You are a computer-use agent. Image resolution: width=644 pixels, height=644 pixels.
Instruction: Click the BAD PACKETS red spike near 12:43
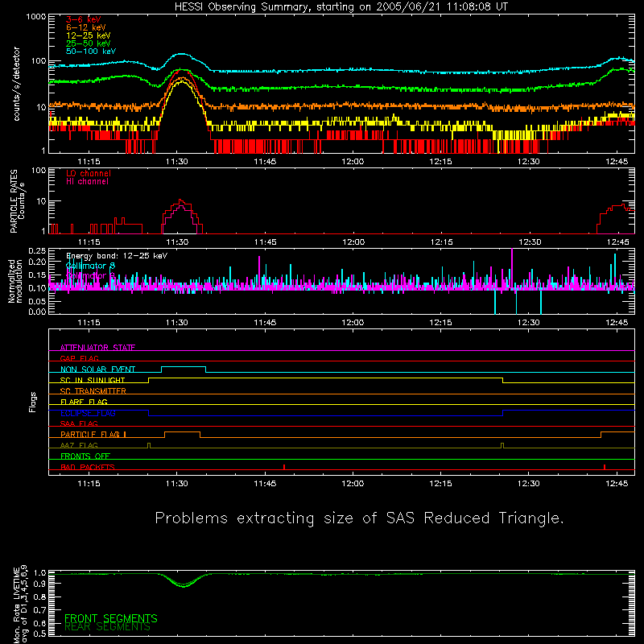[x=605, y=467]
